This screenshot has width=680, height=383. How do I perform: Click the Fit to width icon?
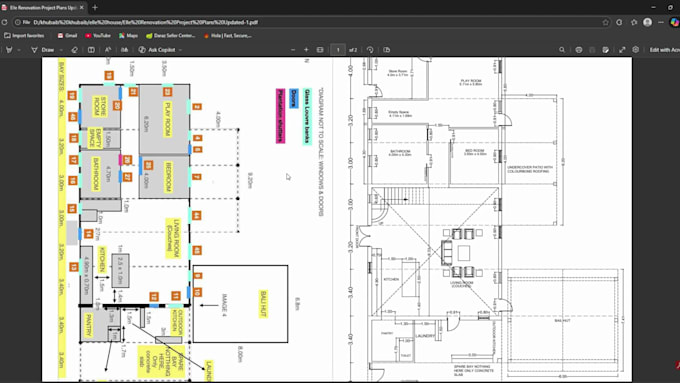coord(320,50)
